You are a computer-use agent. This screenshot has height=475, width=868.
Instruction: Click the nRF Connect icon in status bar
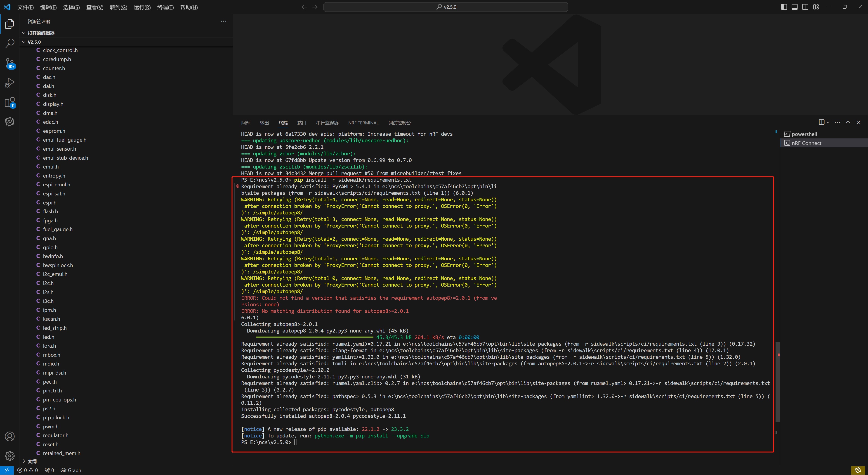tap(858, 470)
